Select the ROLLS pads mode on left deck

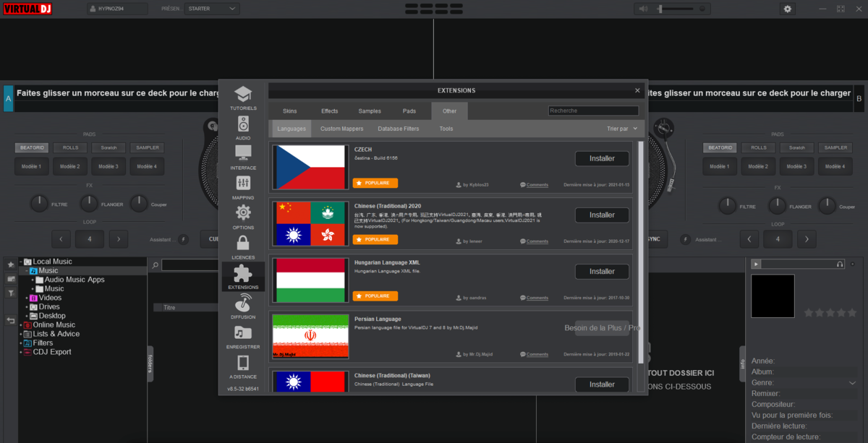[x=70, y=147]
